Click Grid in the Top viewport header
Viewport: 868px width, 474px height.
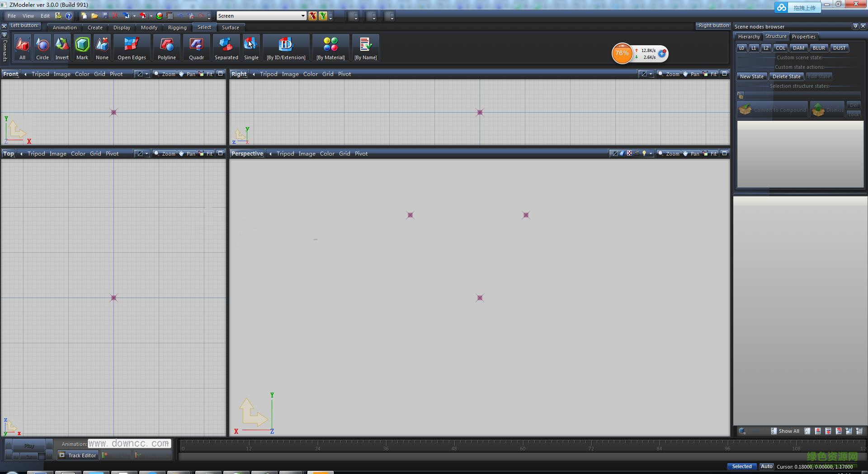pos(95,153)
